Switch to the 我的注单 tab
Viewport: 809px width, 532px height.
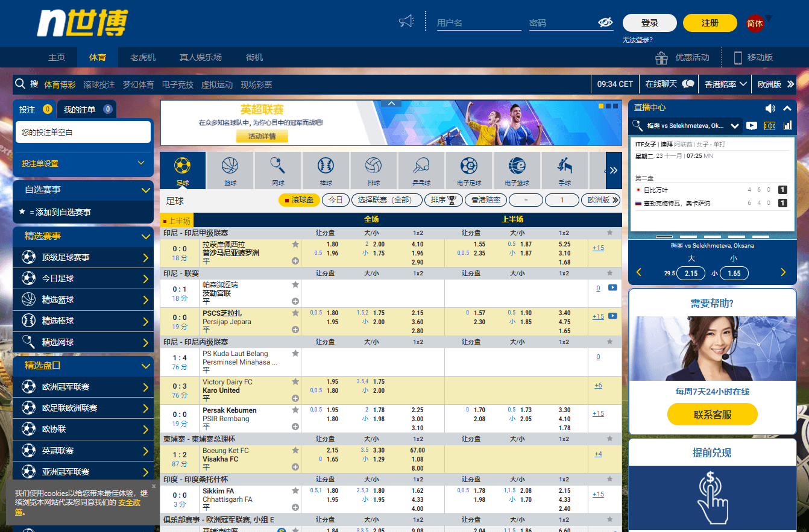87,110
